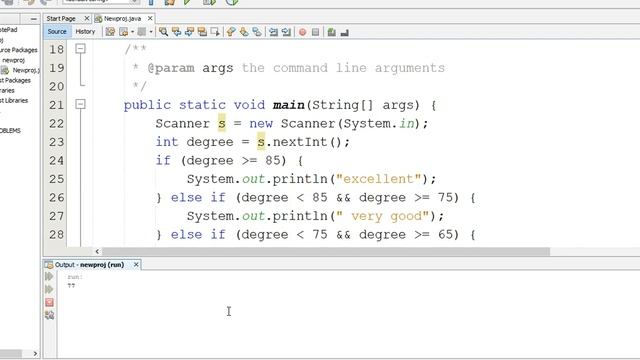The width and height of the screenshot is (640, 360).
Task: Jump to Previous Bookmark icon
Action: 231,32
